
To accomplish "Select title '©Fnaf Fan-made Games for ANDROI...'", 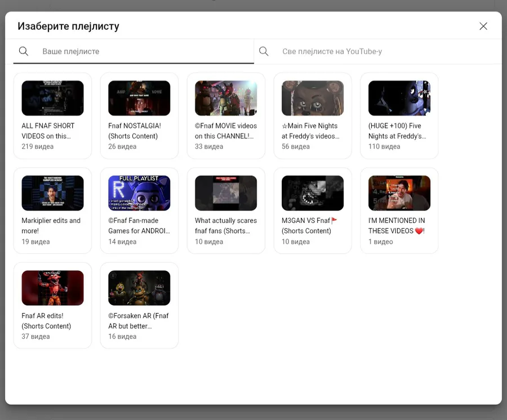I will click(x=139, y=226).
